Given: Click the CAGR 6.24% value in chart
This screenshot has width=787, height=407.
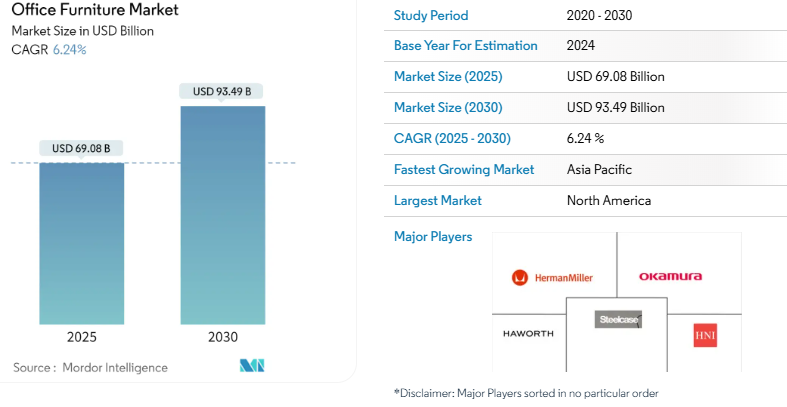Looking at the screenshot, I should [70, 50].
